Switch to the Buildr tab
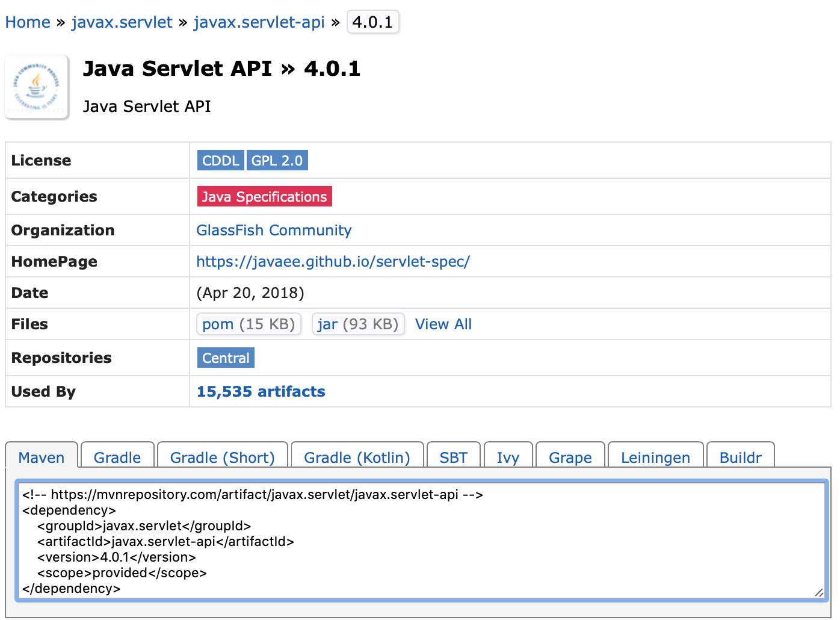The image size is (840, 620). pos(740,456)
